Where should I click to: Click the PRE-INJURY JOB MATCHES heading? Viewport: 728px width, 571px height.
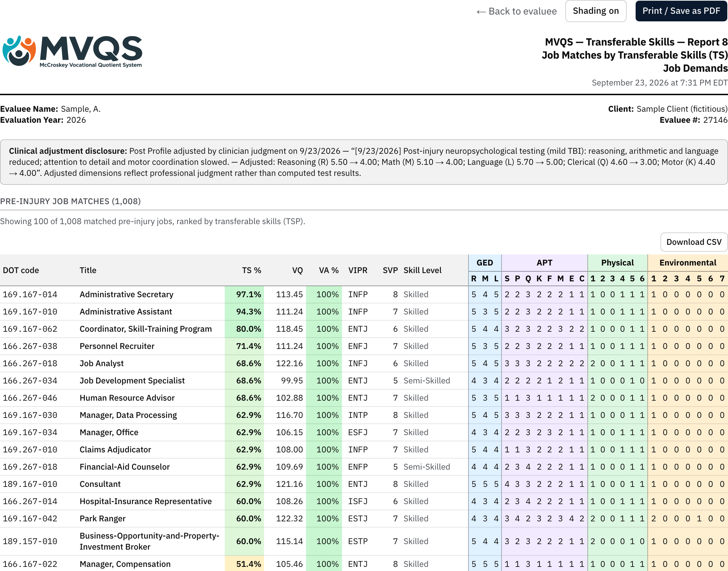[70, 201]
